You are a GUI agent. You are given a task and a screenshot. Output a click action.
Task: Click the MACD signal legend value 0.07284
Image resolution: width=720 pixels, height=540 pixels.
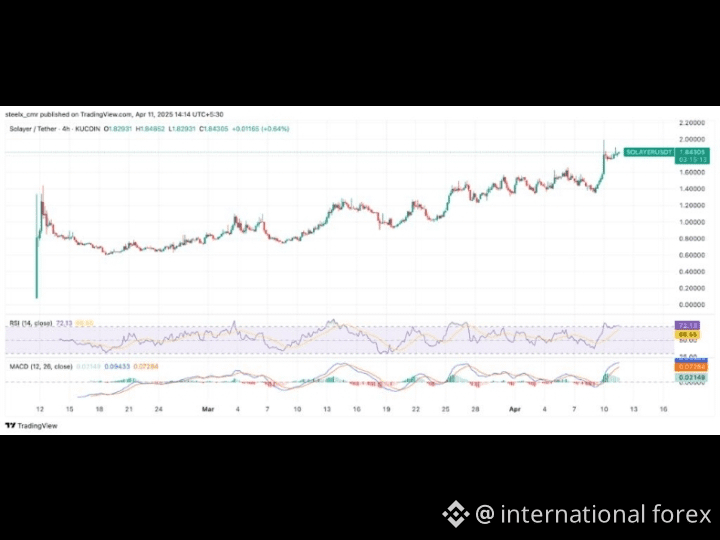tap(146, 366)
